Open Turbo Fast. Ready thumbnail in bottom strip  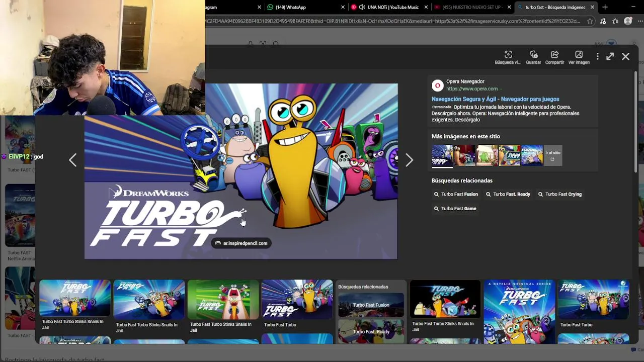click(x=371, y=331)
